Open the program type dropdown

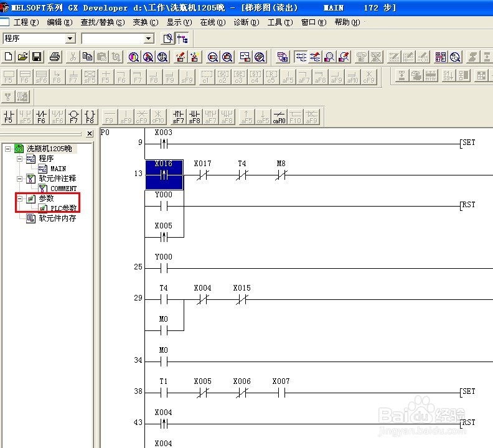70,39
